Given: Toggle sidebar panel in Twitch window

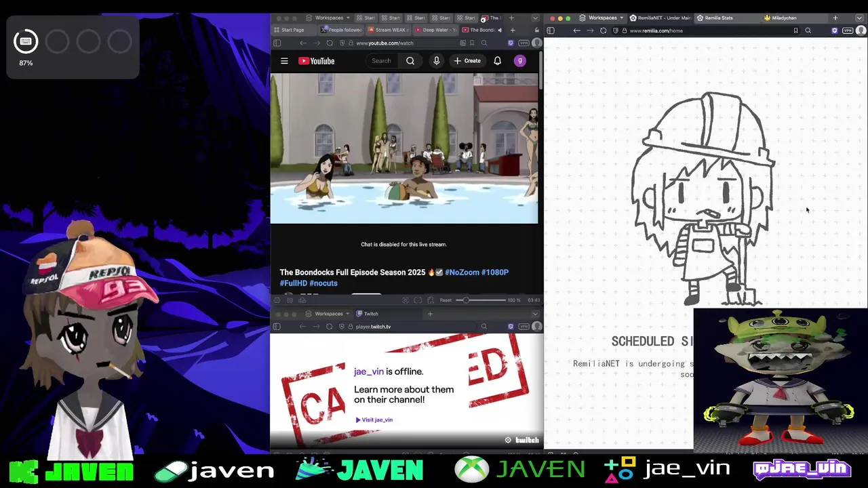Looking at the screenshot, I should [277, 327].
